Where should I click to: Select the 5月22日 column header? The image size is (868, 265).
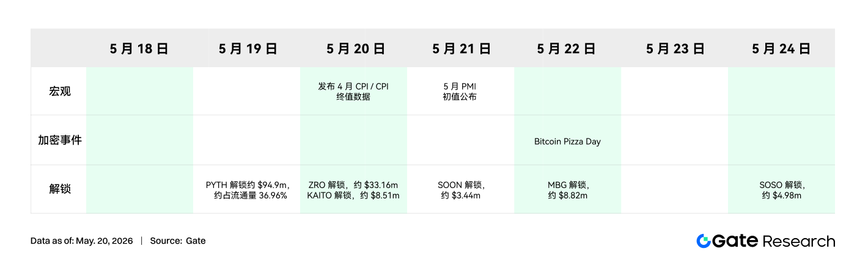(x=567, y=49)
